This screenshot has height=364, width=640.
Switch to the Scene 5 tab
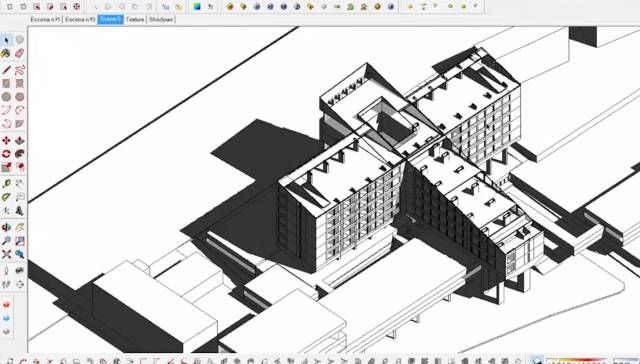110,20
